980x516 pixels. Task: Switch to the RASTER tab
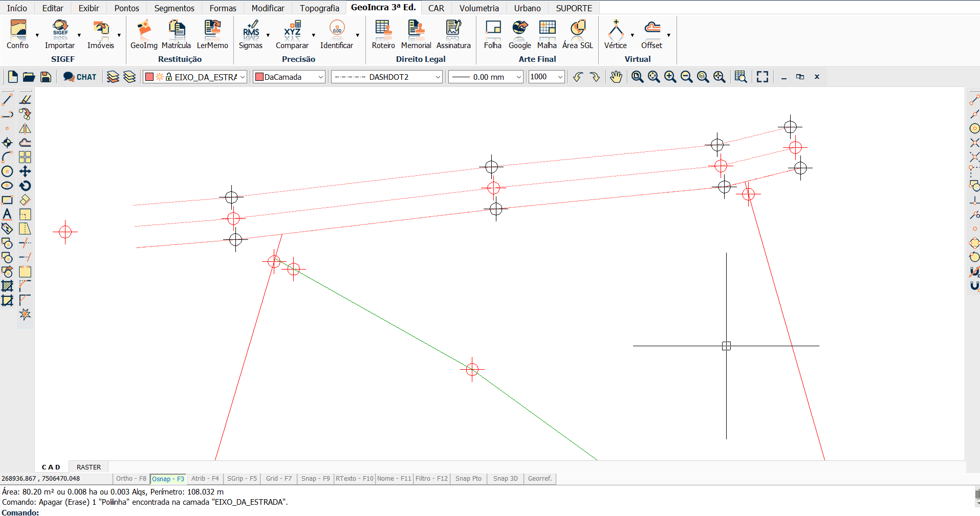pos(89,467)
